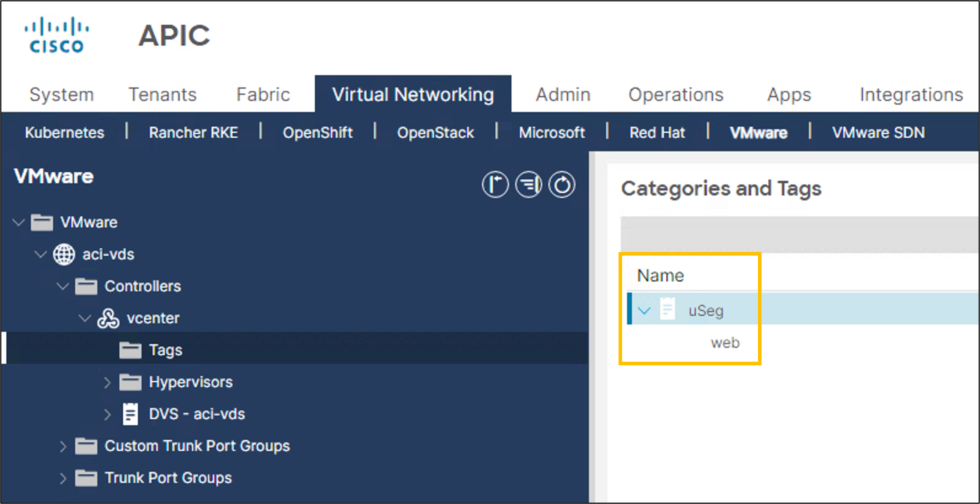Open the Admin menu tab
The width and height of the screenshot is (980, 504).
tap(563, 94)
